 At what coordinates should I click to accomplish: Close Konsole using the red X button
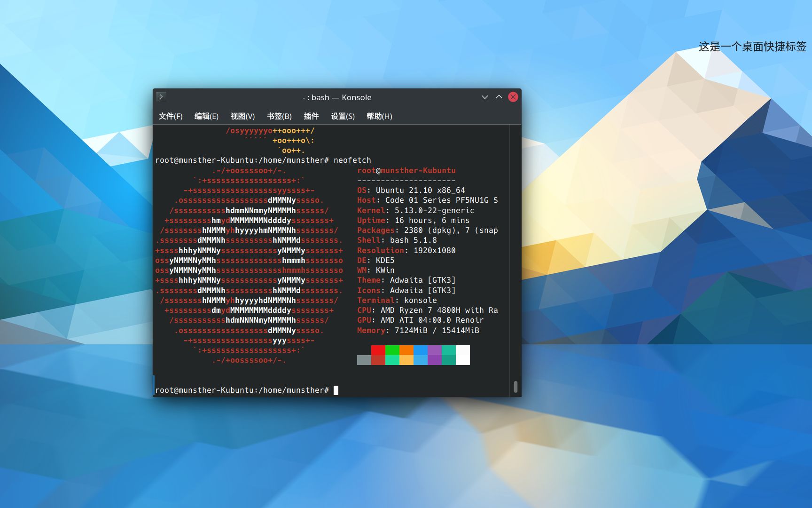point(513,97)
